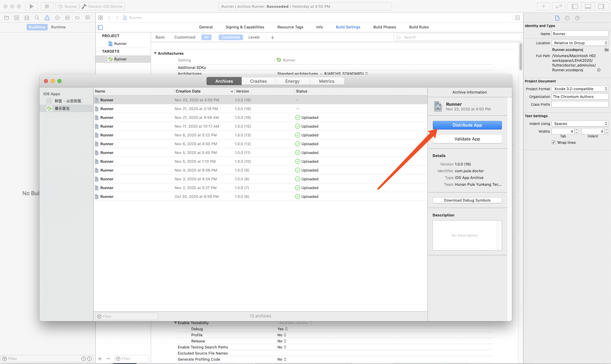
Task: Click the Tab width stepper
Action: tap(577, 131)
